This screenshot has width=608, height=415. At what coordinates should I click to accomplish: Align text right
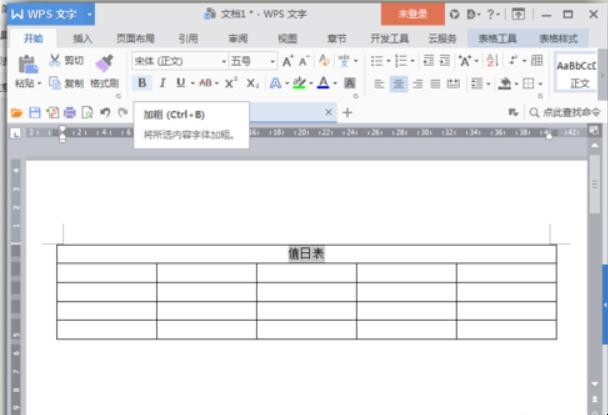tap(418, 83)
